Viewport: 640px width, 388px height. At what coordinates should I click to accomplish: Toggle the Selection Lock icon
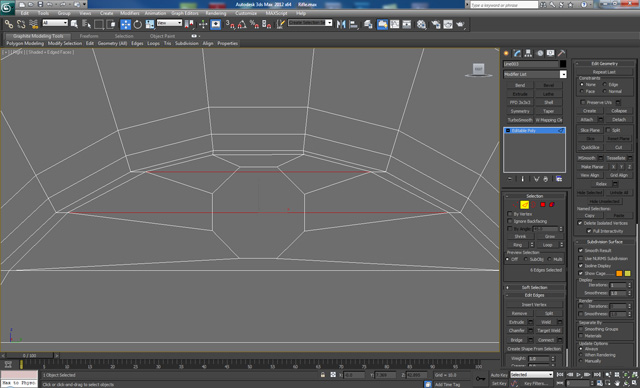[x=323, y=375]
